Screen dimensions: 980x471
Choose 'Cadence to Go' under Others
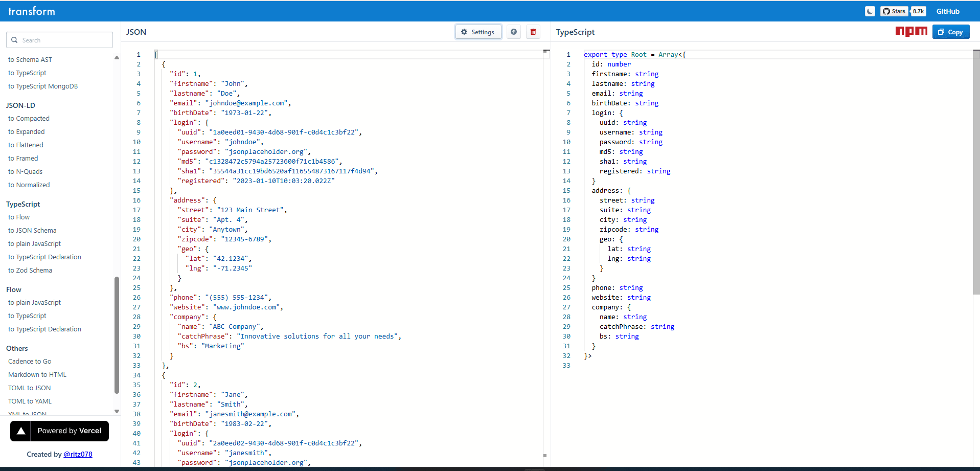coord(29,361)
